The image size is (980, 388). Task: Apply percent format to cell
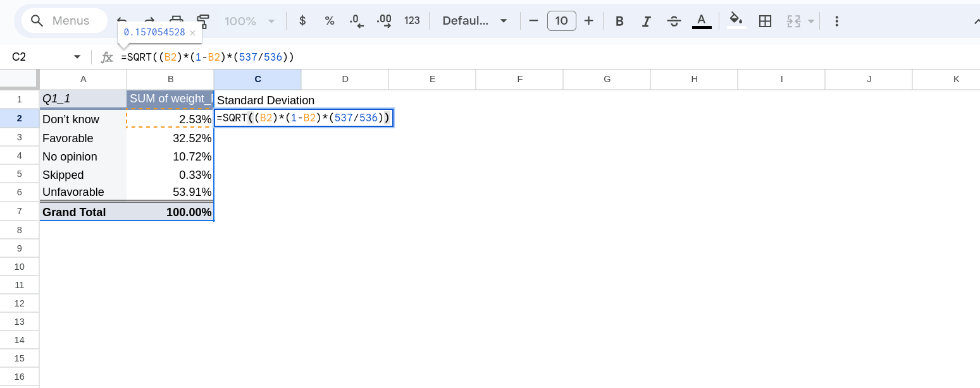pyautogui.click(x=330, y=21)
